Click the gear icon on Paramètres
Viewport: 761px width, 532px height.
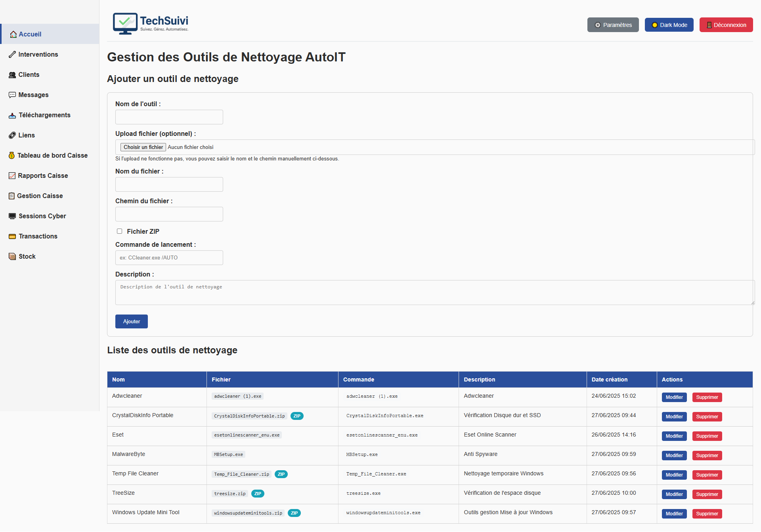coord(598,25)
